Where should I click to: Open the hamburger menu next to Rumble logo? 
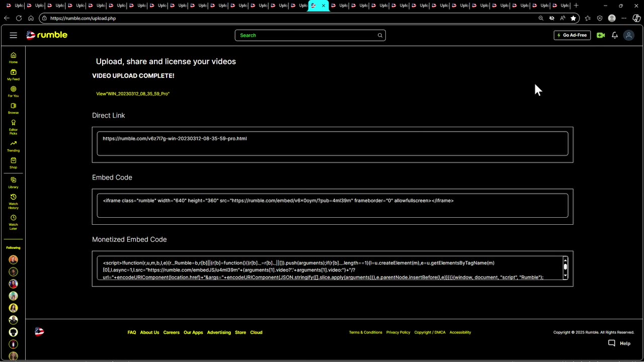(x=14, y=35)
